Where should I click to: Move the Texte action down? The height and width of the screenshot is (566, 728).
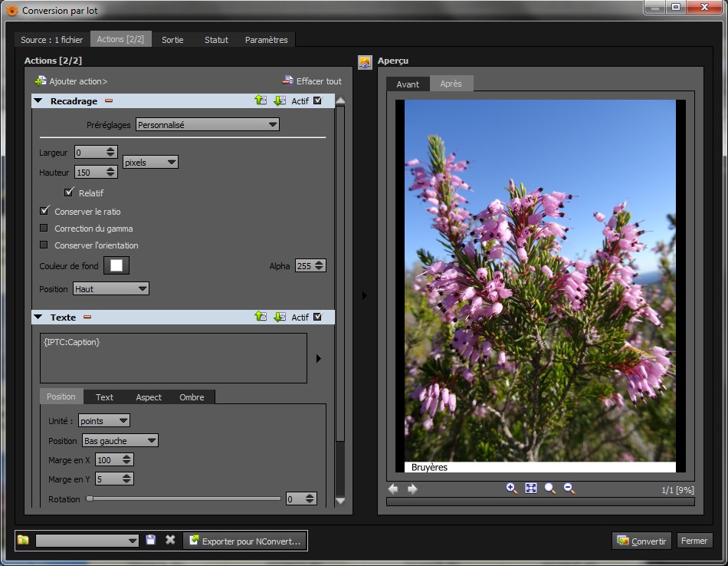280,317
